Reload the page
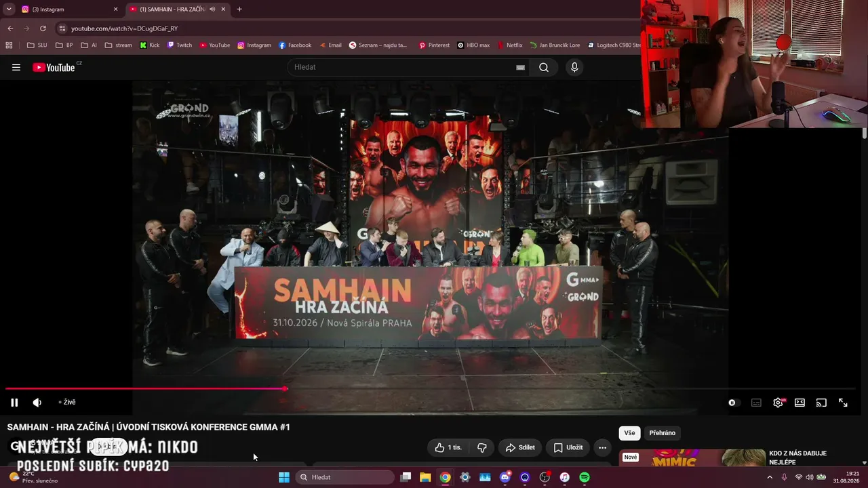Screen dimensions: 868x488 pyautogui.click(x=43, y=28)
